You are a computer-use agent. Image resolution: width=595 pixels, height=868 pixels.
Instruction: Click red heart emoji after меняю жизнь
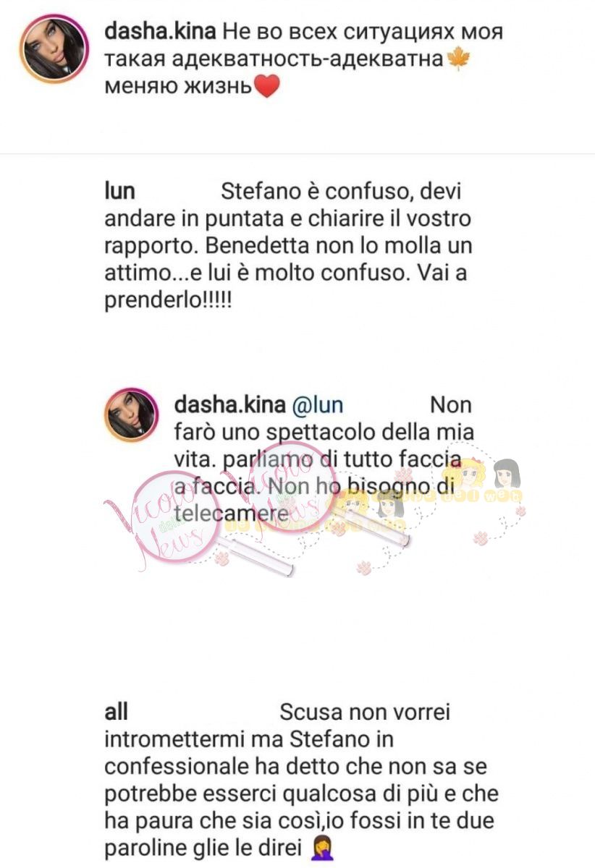(266, 87)
